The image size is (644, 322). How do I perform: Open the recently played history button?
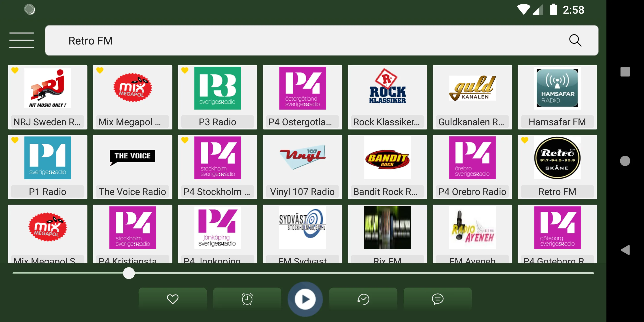point(363,299)
